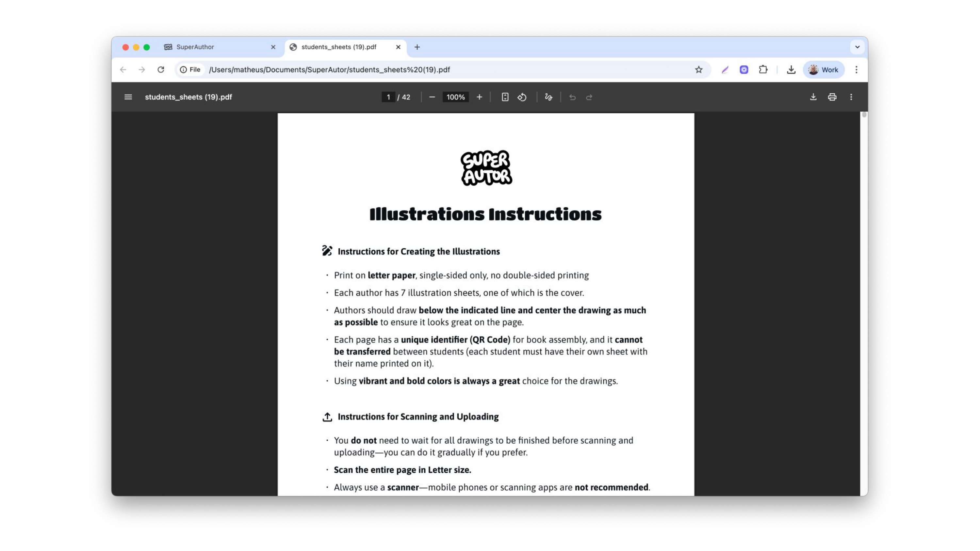Switch to the SuperAuthor tab
Image resolution: width=980 pixels, height=551 pixels.
tap(220, 47)
